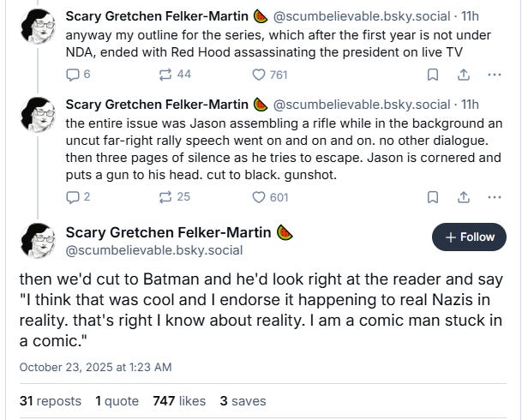Click the October 23, 2025 post date
The width and height of the screenshot is (522, 420).
(x=95, y=367)
